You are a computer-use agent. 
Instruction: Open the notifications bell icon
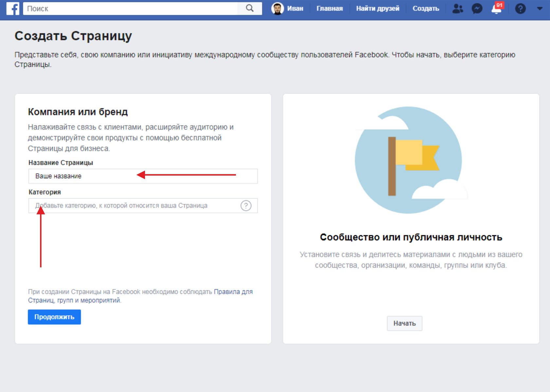[497, 8]
